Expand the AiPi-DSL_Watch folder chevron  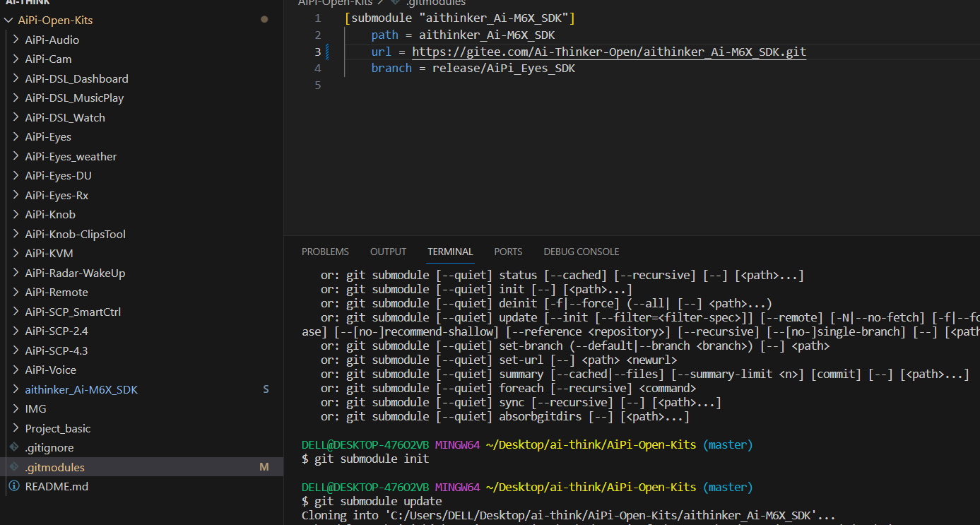16,117
